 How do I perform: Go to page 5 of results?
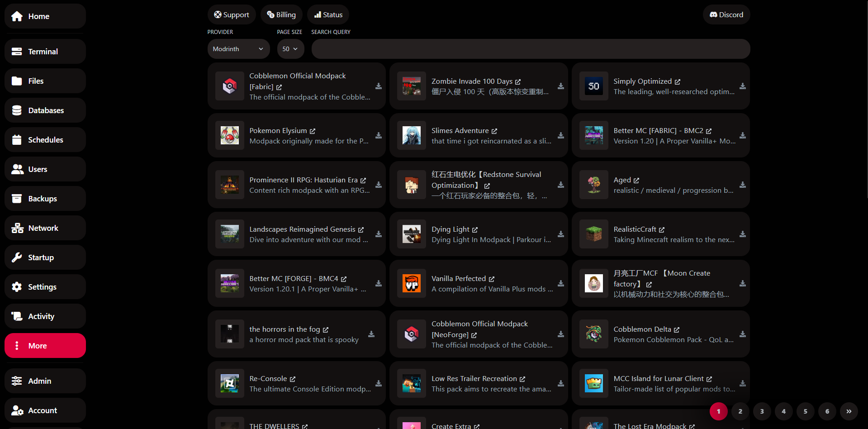coord(806,411)
